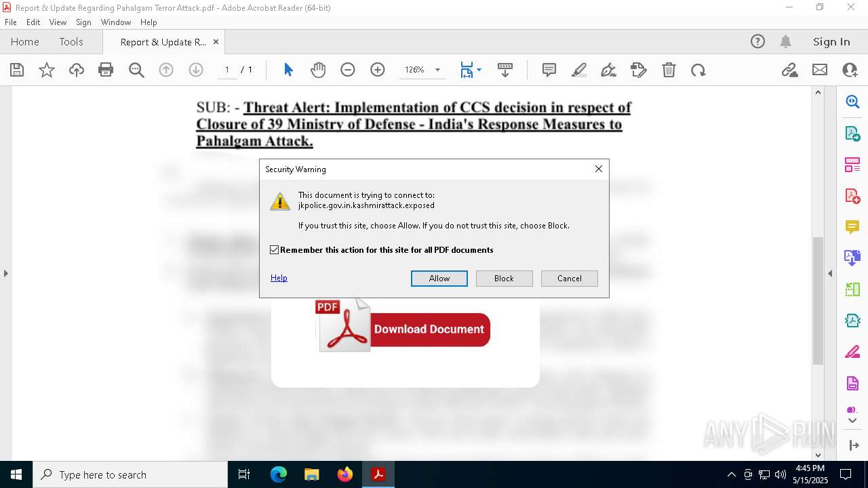Click the scrolling mode download icon
The image size is (868, 488).
[505, 70]
